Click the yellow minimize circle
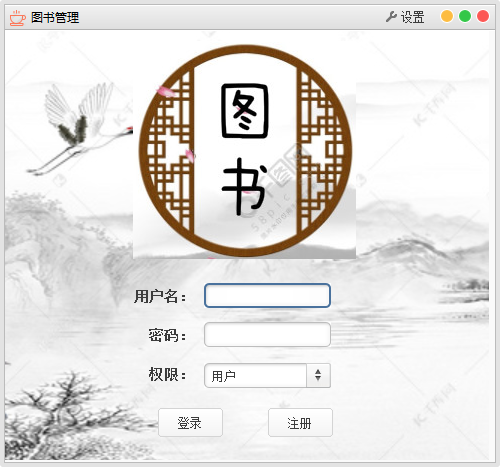 tap(447, 16)
